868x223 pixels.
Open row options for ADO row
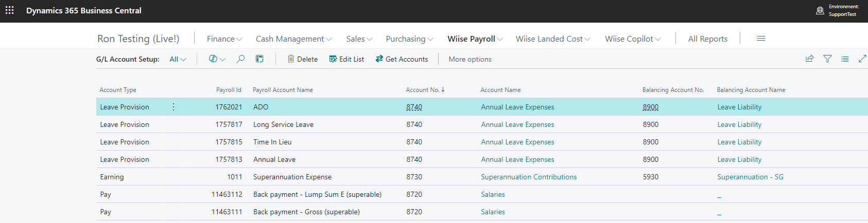click(173, 107)
